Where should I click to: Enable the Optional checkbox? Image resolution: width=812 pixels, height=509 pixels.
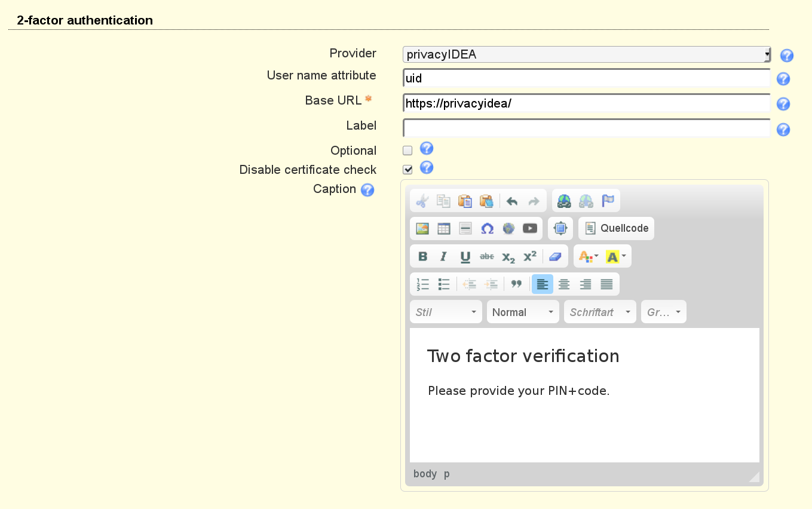pos(407,151)
